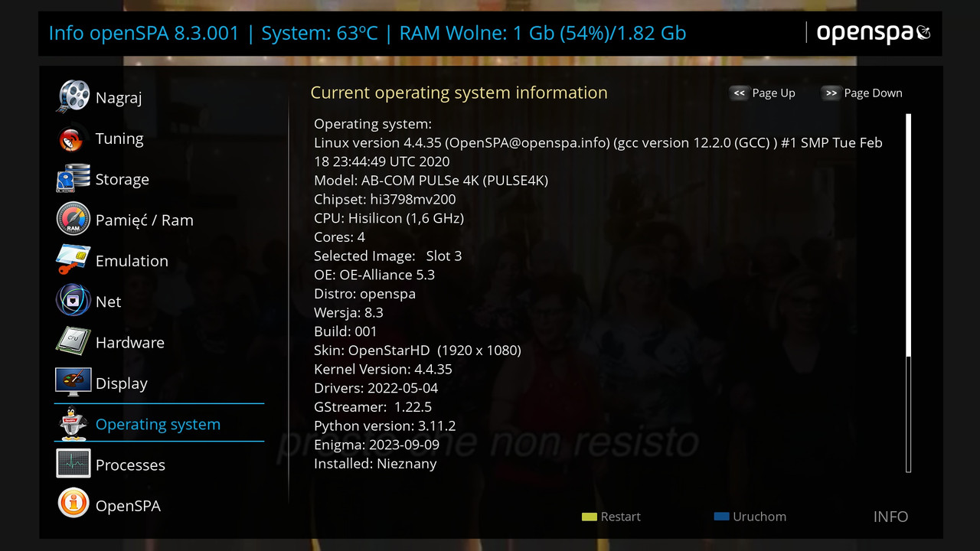Viewport: 980px width, 551px height.
Task: Select the Display monitor icon
Action: tap(73, 383)
